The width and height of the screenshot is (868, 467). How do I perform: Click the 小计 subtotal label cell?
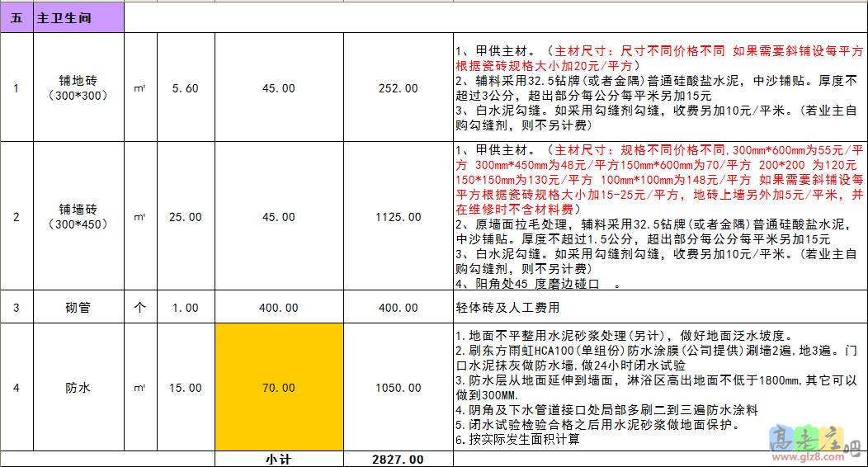[x=279, y=459]
